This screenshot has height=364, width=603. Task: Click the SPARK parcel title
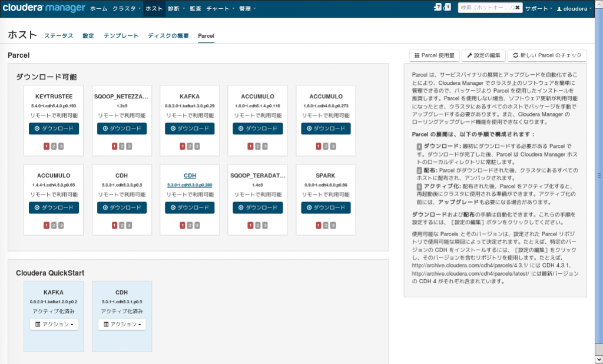pos(325,176)
